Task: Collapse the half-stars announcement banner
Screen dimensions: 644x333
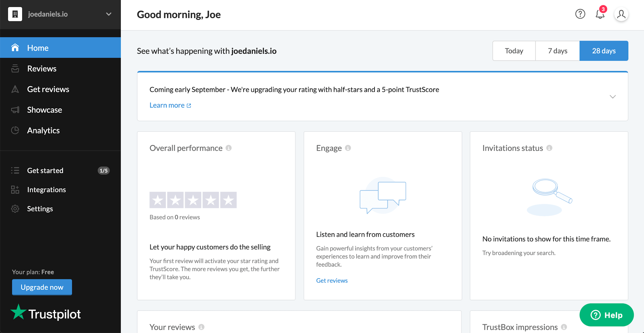Action: (613, 97)
